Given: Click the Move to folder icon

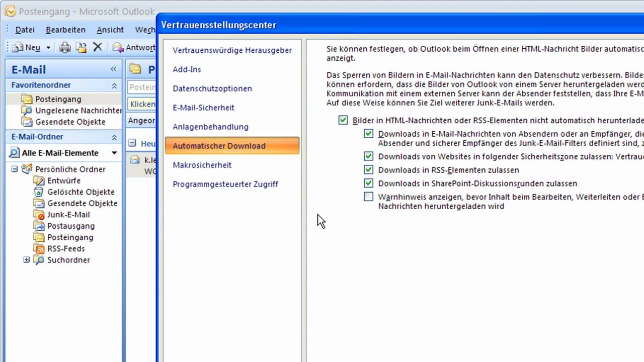Looking at the screenshot, I should 81,47.
